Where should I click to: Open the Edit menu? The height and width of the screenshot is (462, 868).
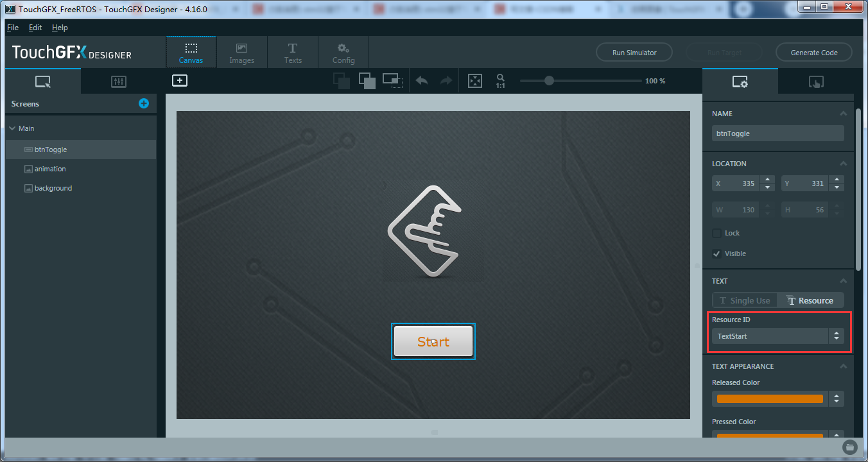click(x=35, y=28)
